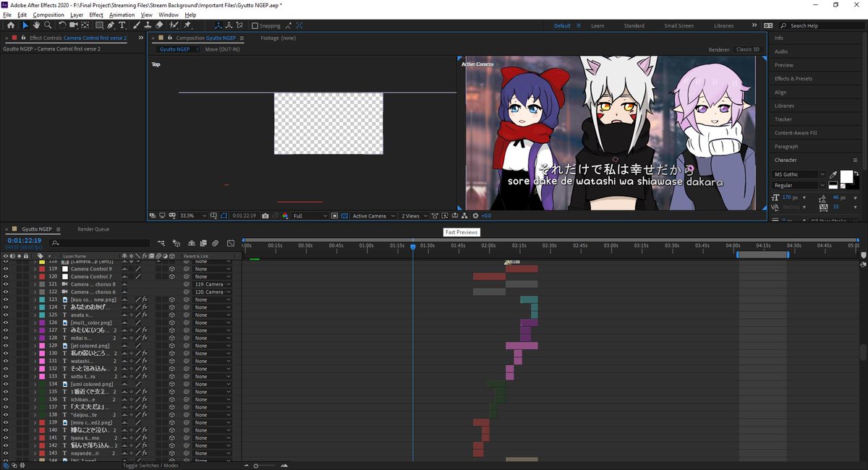Open the 2 Views layout dropdown
Image resolution: width=868 pixels, height=470 pixels.
coord(414,215)
